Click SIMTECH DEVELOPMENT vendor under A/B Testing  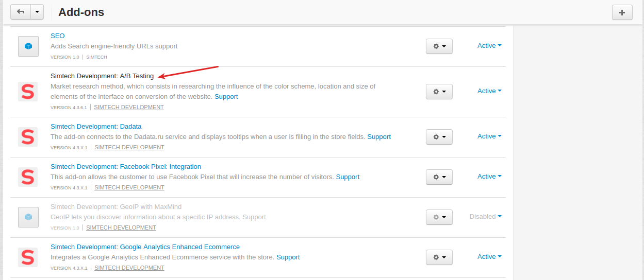pyautogui.click(x=129, y=108)
